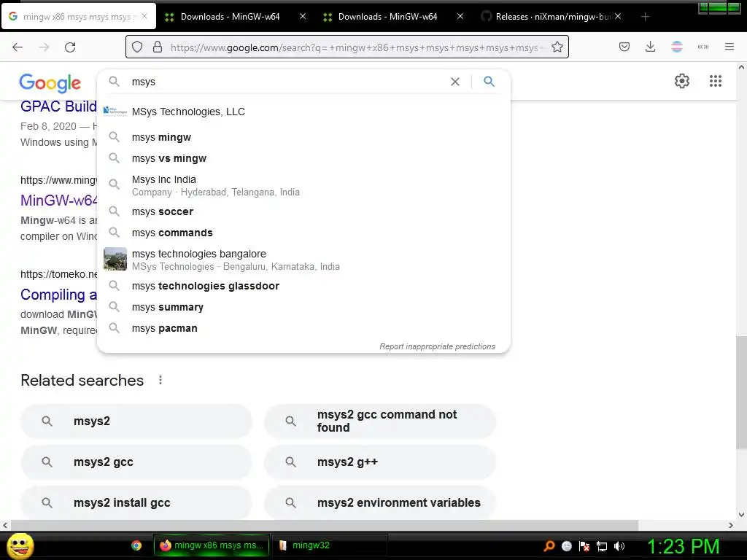The height and width of the screenshot is (560, 747).
Task: Choose the 'msys commands' suggestion
Action: point(303,233)
